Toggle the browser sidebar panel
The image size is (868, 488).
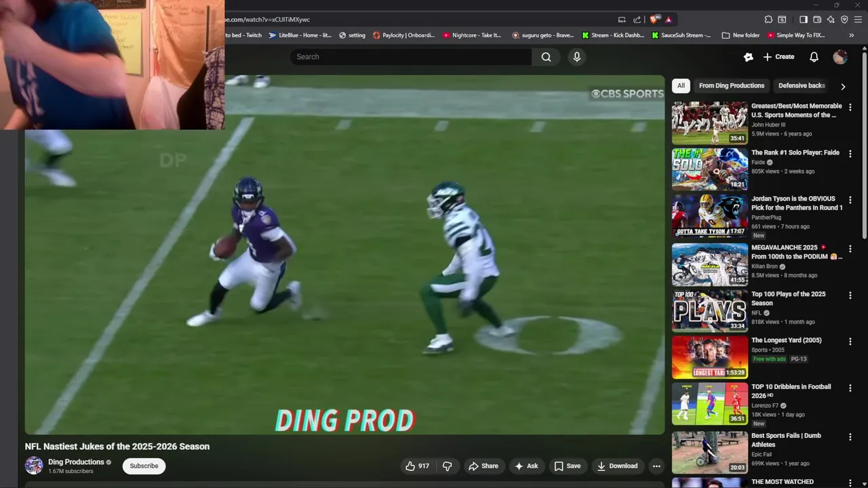point(804,20)
